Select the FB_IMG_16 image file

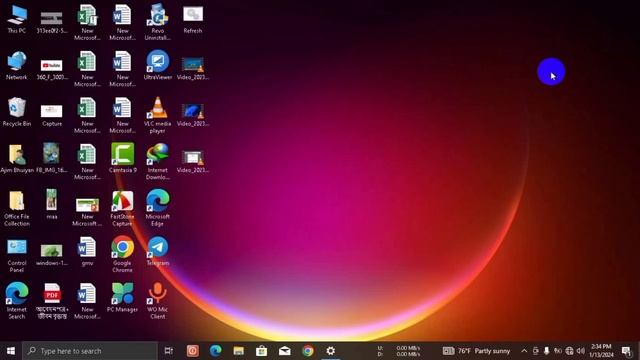[52, 158]
